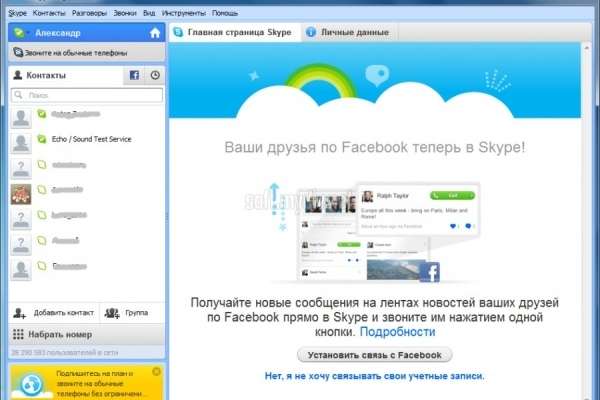
Task: Click the Звоните на обычные телефоны bar
Action: pyautogui.click(x=87, y=52)
